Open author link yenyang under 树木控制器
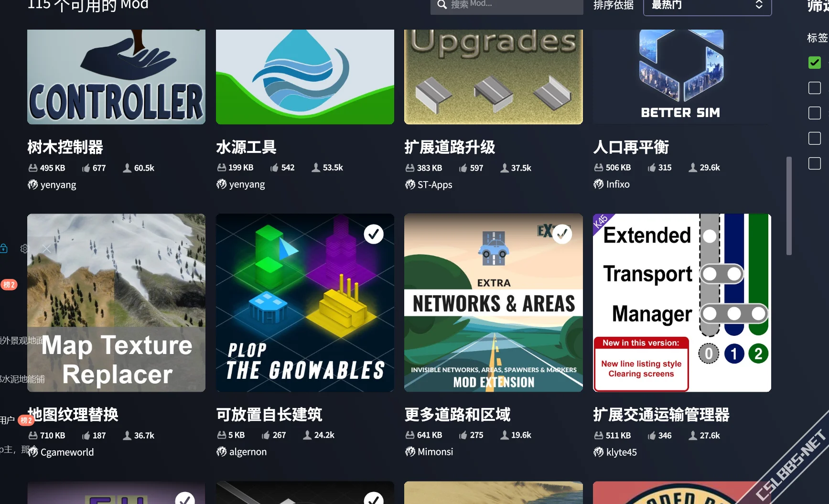Viewport: 829px width, 504px height. click(x=58, y=185)
